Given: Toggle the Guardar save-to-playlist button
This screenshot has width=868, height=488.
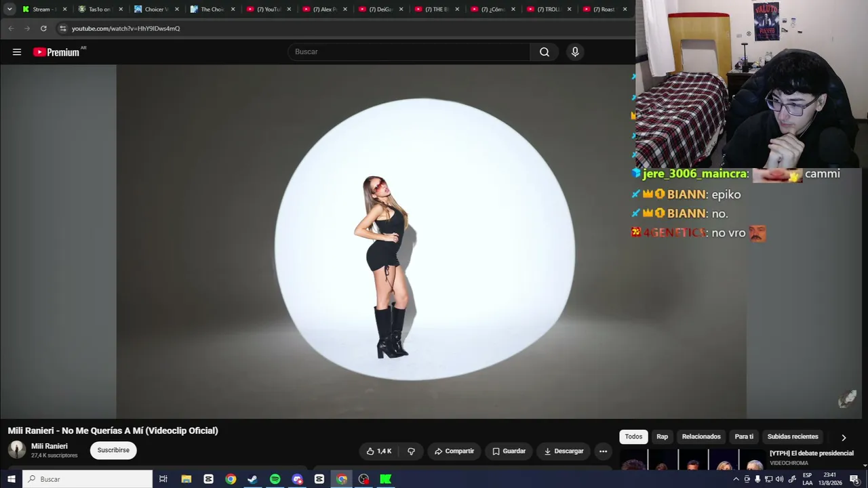Looking at the screenshot, I should [x=509, y=451].
